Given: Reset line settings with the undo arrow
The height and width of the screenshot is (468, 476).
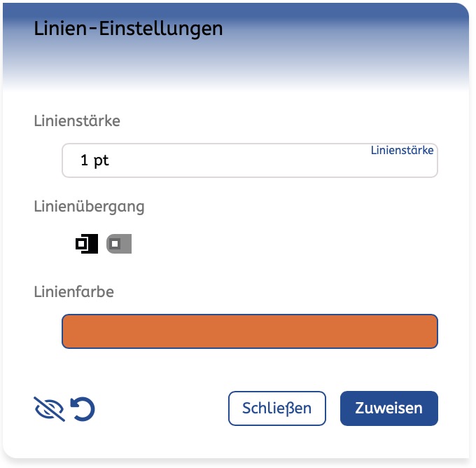Looking at the screenshot, I should (x=83, y=409).
